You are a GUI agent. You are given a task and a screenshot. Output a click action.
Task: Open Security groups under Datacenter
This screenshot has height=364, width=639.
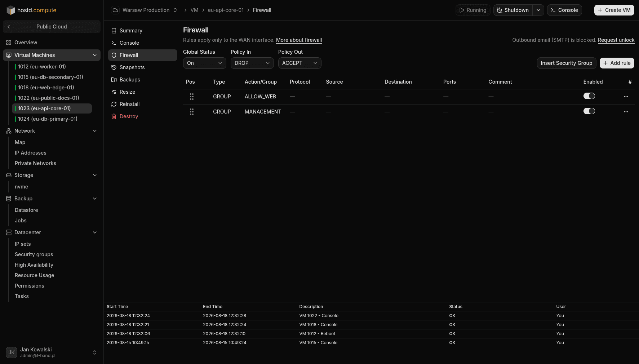[34, 254]
